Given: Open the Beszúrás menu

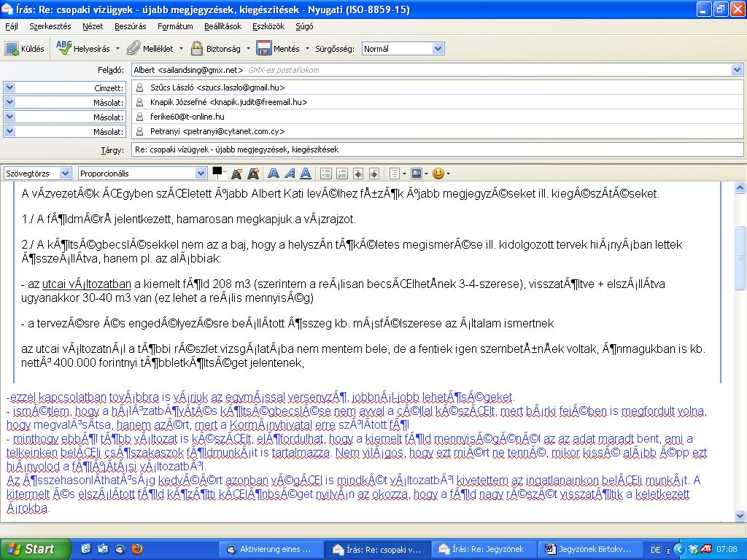Looking at the screenshot, I should click(130, 26).
